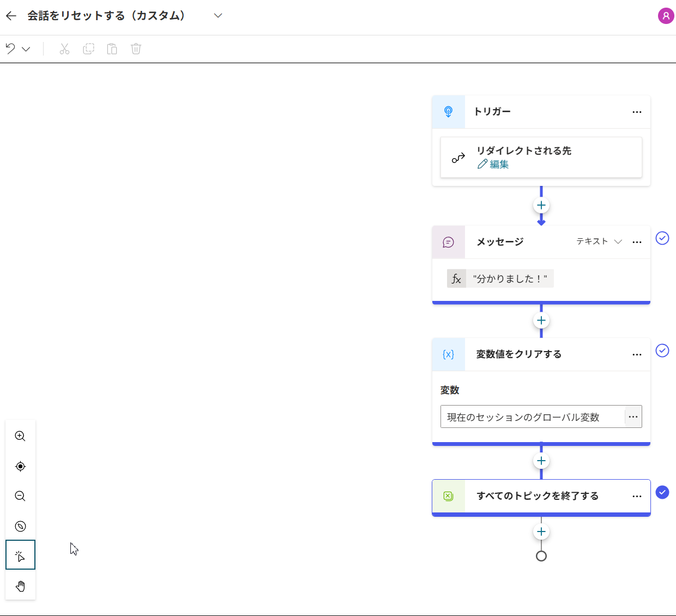Open 変数値をクリアする node options menu
676x616 pixels.
click(x=637, y=354)
